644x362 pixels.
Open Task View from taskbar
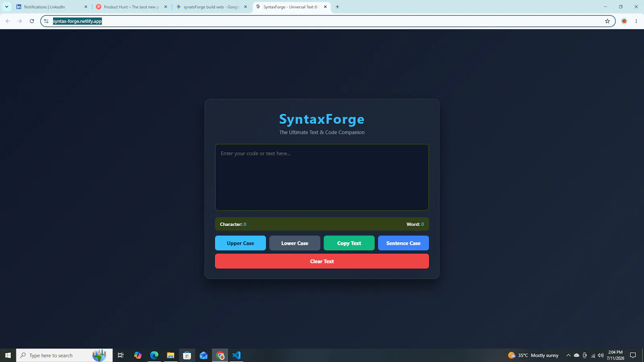coord(120,355)
